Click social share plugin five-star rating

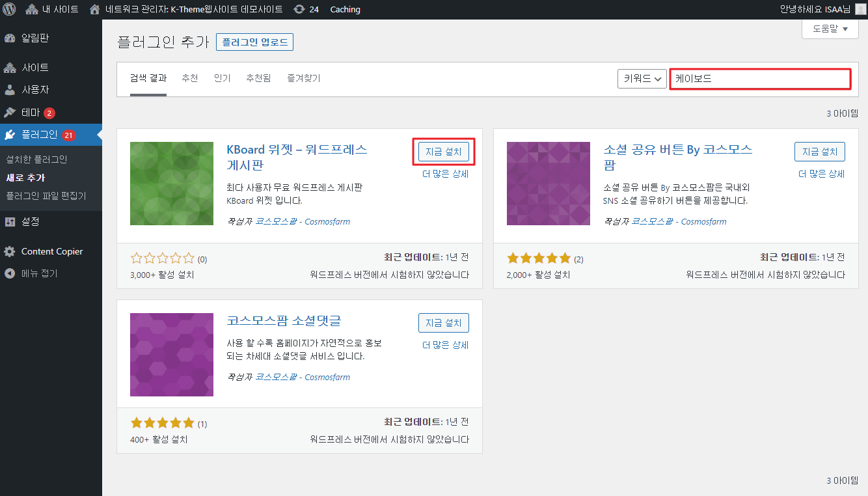click(539, 258)
